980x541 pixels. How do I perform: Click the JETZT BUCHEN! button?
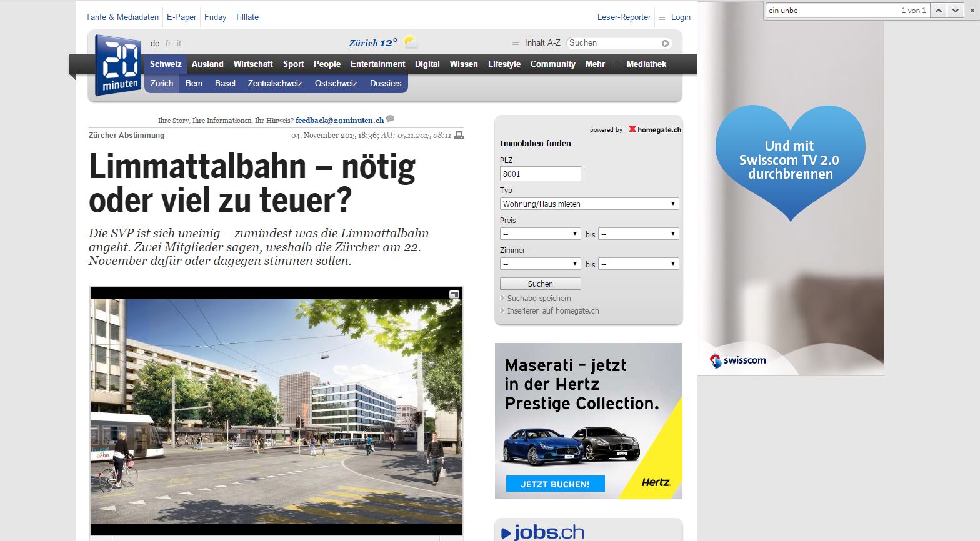point(555,484)
